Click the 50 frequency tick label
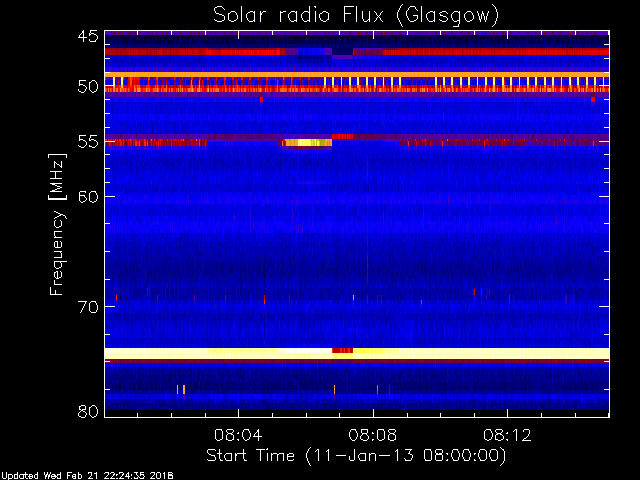 coord(88,87)
